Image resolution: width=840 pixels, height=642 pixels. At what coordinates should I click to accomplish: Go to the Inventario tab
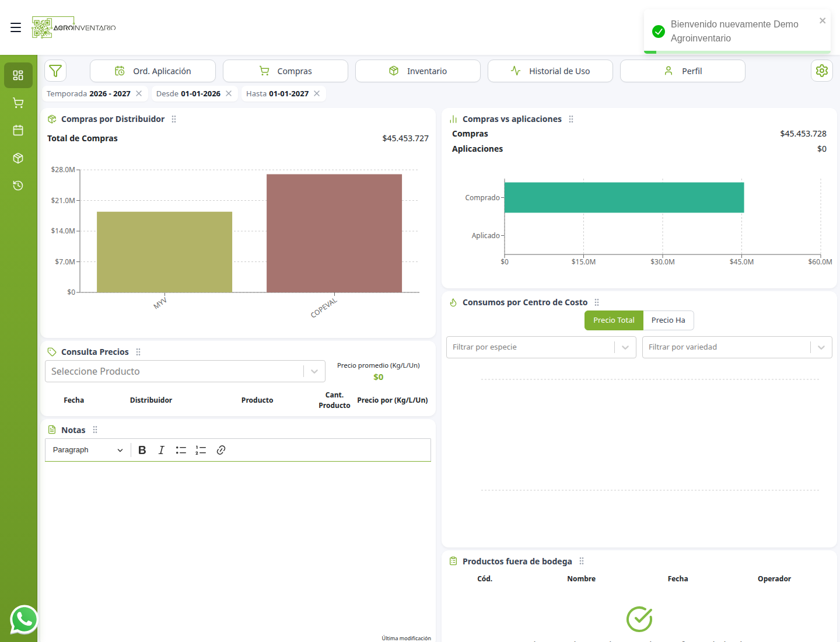point(418,71)
